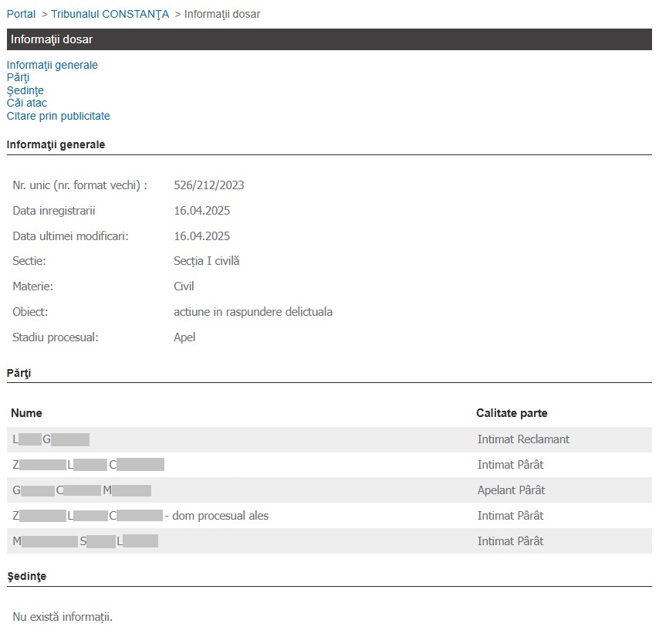The height and width of the screenshot is (644, 659).
Task: Click the Data inregistrarii date value
Action: pyautogui.click(x=201, y=211)
